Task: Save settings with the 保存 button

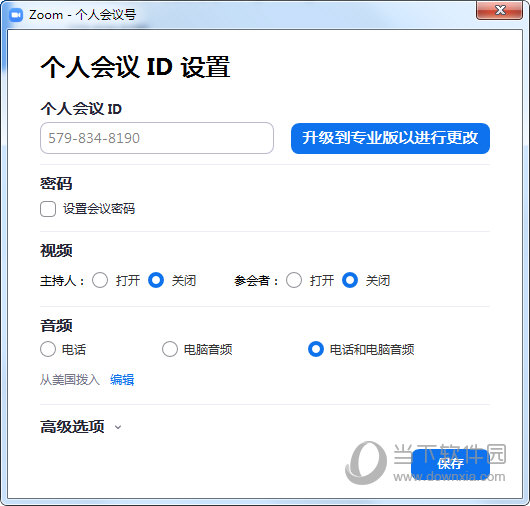Action: (450, 464)
